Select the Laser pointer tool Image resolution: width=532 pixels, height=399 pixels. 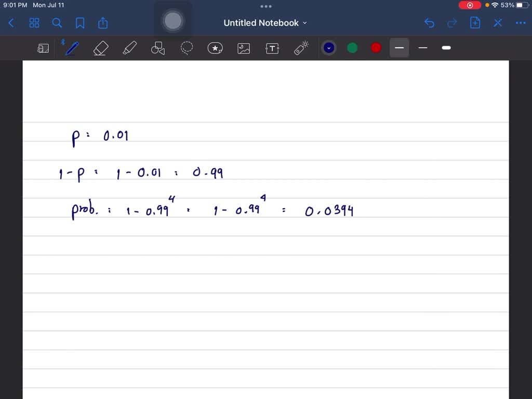pos(301,48)
